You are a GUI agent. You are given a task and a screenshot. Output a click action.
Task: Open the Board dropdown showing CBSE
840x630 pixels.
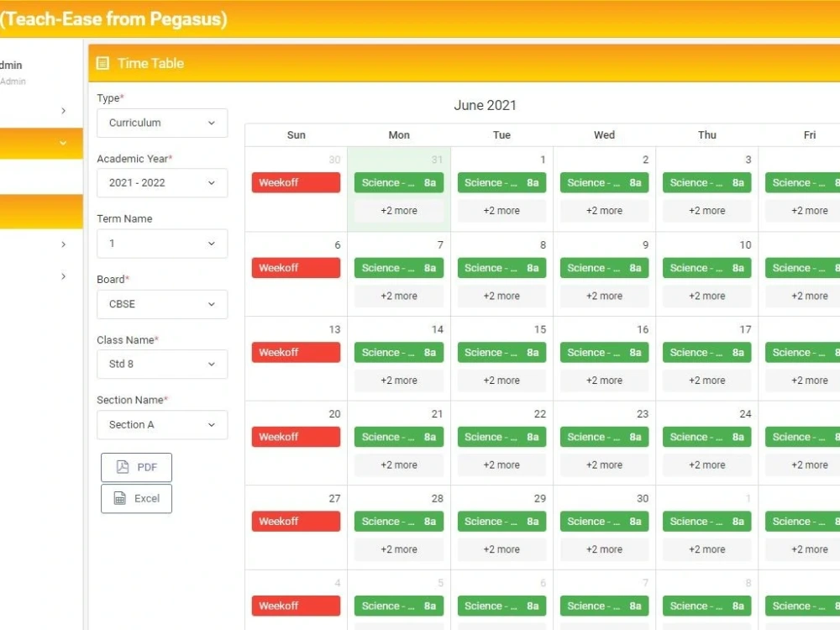[162, 304]
